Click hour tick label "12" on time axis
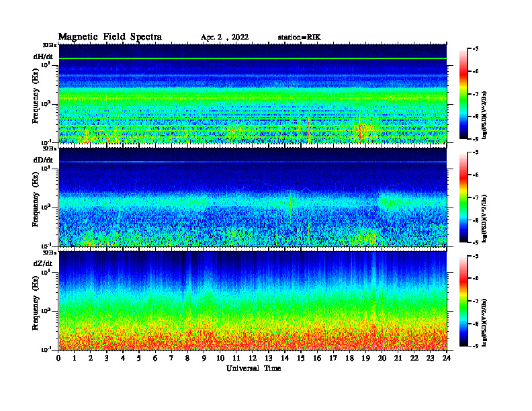 253,358
